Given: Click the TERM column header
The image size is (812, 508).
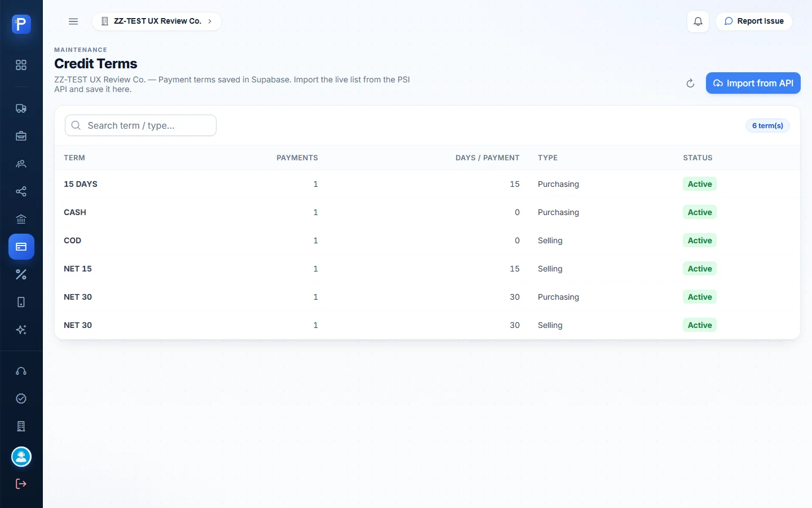Looking at the screenshot, I should 74,158.
